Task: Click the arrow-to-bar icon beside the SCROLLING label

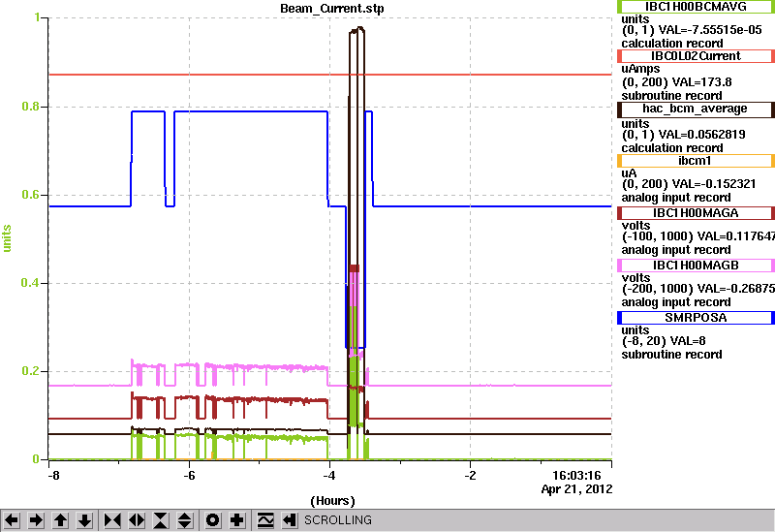Action: click(x=290, y=520)
